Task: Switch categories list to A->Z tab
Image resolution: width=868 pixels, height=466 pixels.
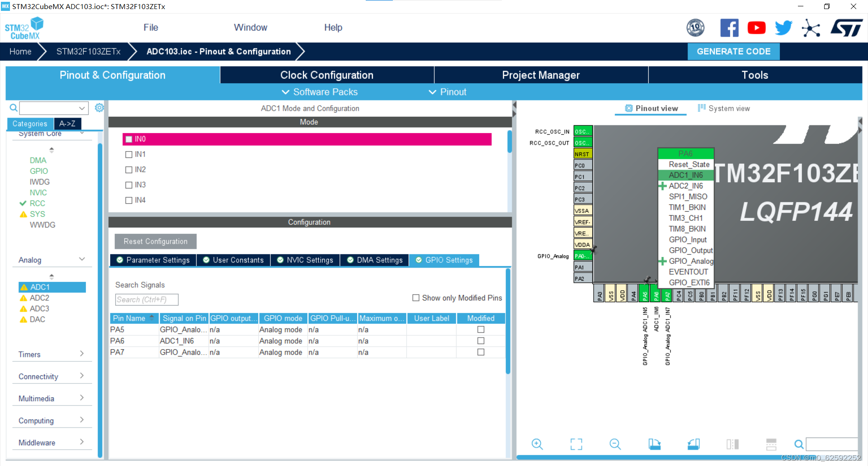Action: coord(67,124)
